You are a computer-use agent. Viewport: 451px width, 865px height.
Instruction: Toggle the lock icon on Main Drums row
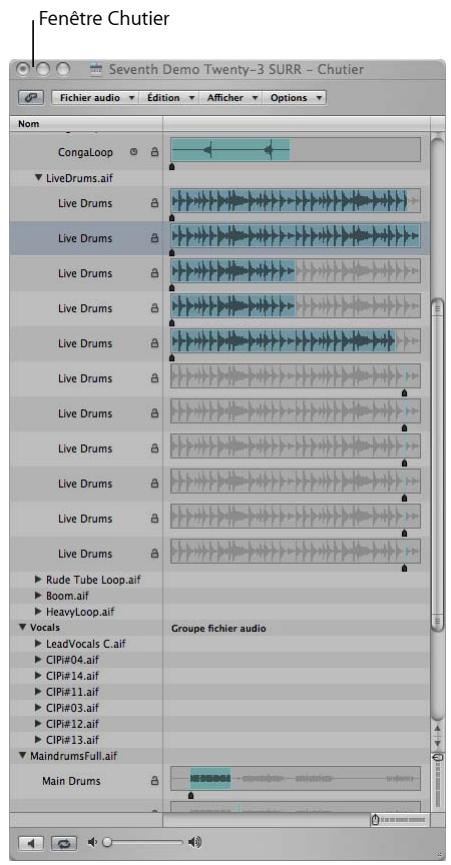point(154,781)
